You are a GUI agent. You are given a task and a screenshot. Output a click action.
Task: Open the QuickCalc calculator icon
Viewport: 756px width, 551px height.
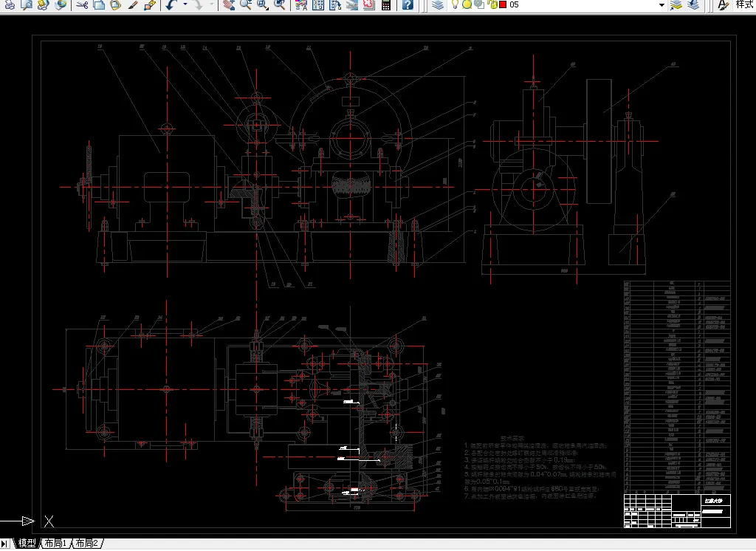point(385,5)
